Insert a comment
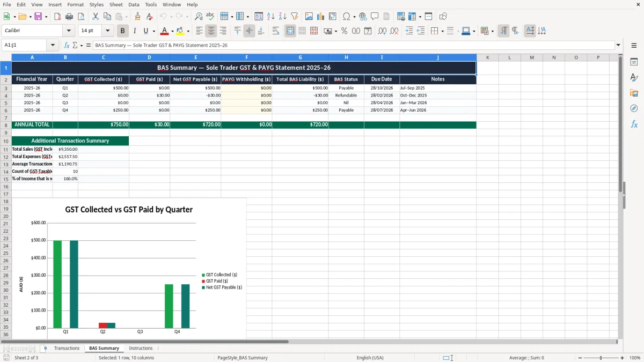Screen dimensions: 644x362 [x=375, y=16]
